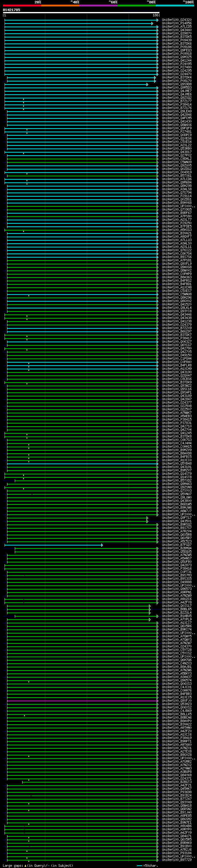
Task: Select the UniRef100_P24095 label
Action: pyautogui.click(x=177, y=64)
